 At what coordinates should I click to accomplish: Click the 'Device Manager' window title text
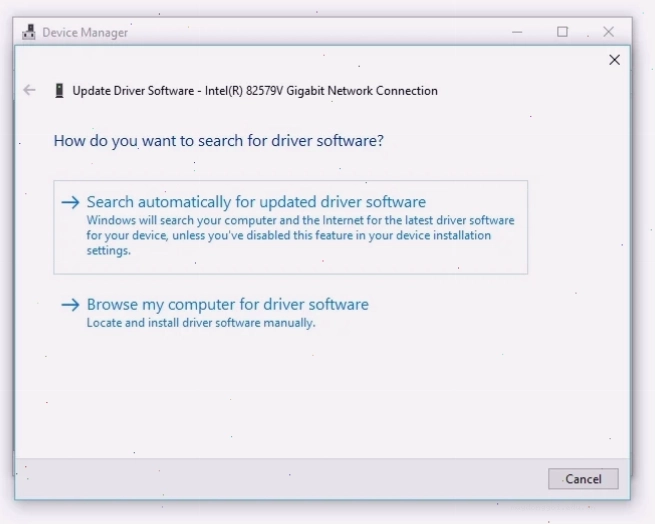85,33
